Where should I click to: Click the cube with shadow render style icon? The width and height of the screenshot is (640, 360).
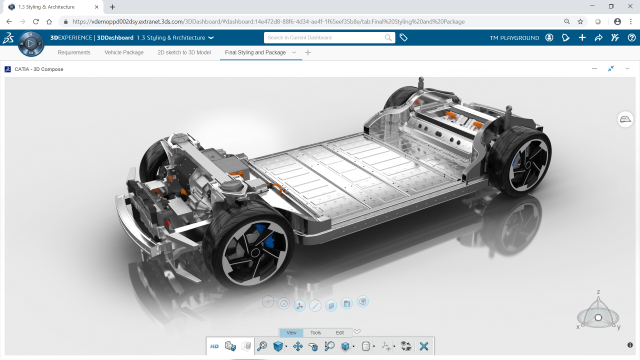coord(345,346)
